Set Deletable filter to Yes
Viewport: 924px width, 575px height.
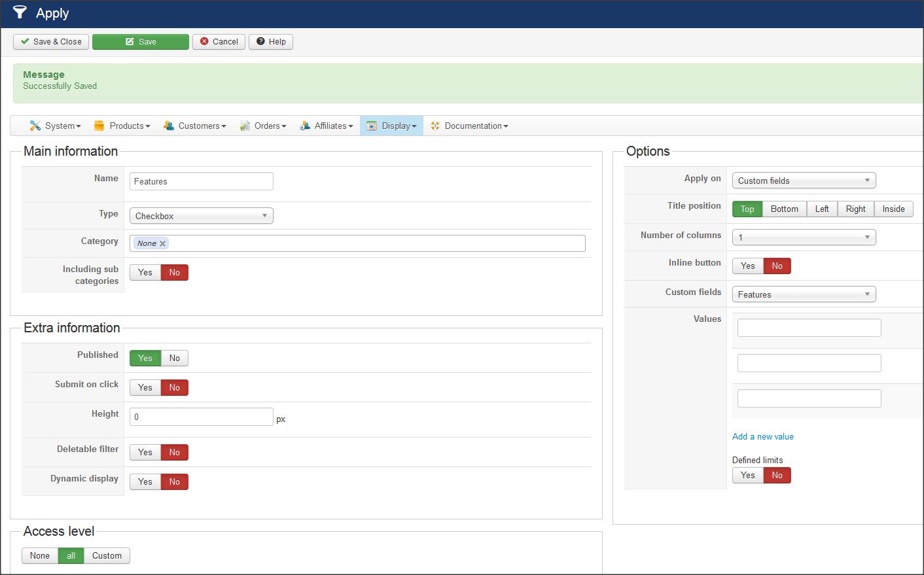pos(145,453)
